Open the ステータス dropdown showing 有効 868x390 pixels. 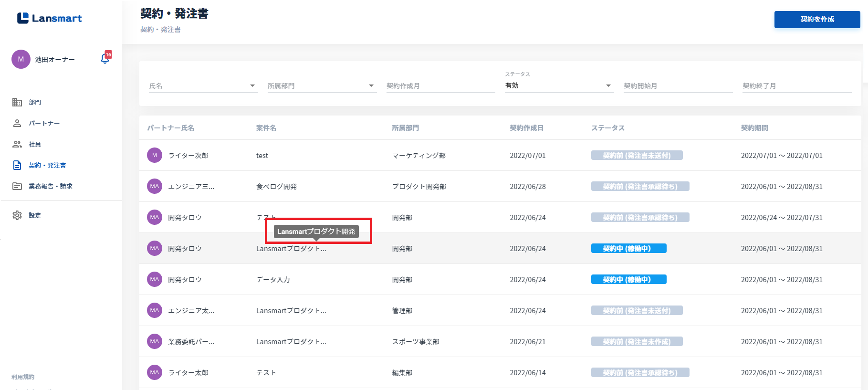point(608,86)
